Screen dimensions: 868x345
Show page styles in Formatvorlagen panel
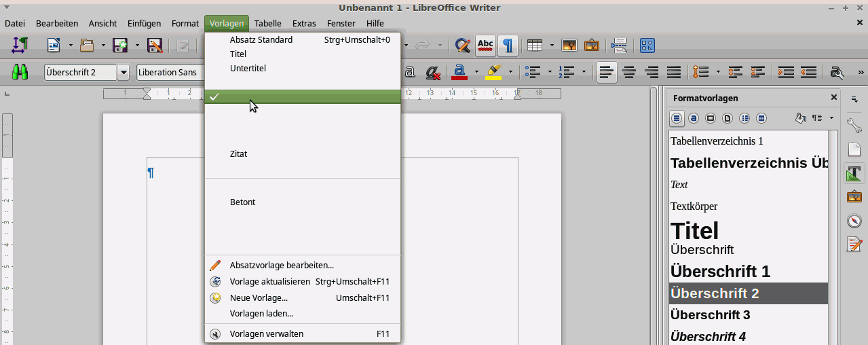click(728, 118)
